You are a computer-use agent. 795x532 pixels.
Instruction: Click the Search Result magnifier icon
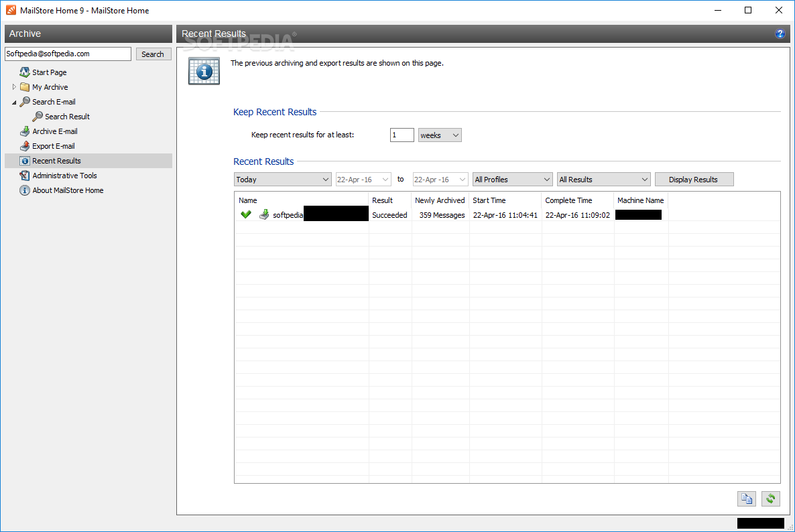pyautogui.click(x=38, y=116)
